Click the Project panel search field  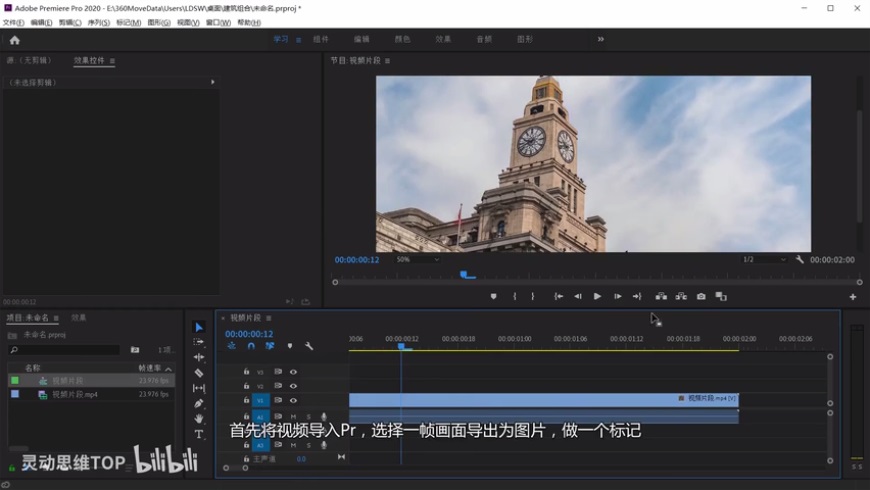pyautogui.click(x=64, y=350)
